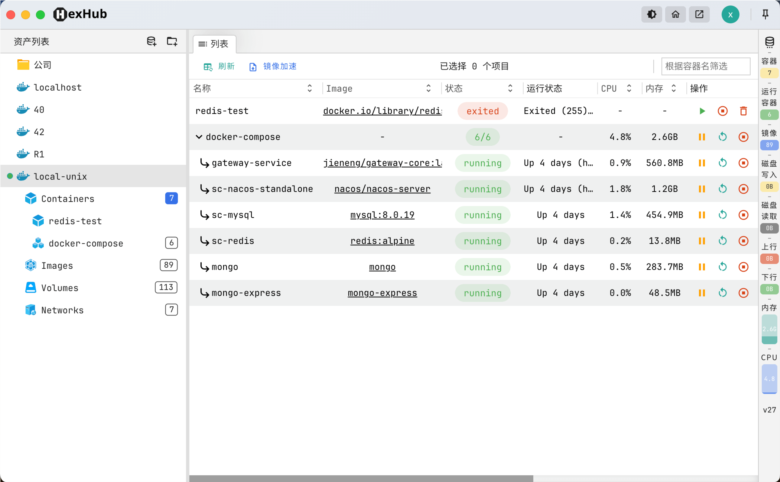Viewport: 780px width, 482px height.
Task: Stop the redis-test container
Action: 723,111
